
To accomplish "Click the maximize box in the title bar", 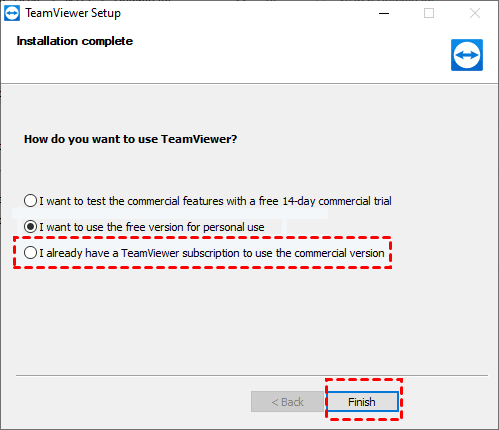I will pos(429,13).
